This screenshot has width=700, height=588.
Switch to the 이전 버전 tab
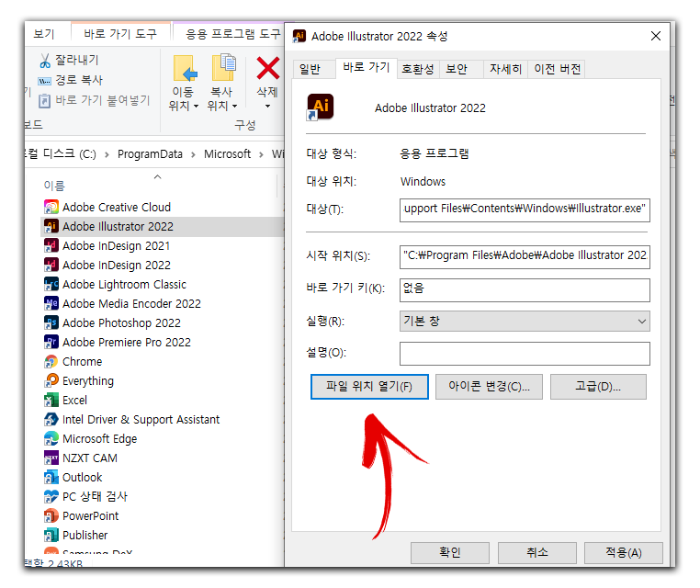[557, 69]
